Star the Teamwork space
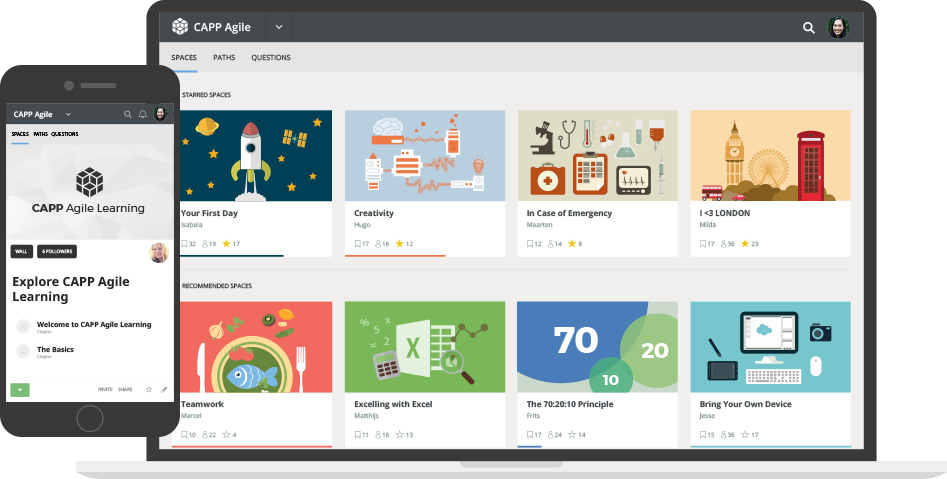The height and width of the screenshot is (479, 947). [226, 434]
